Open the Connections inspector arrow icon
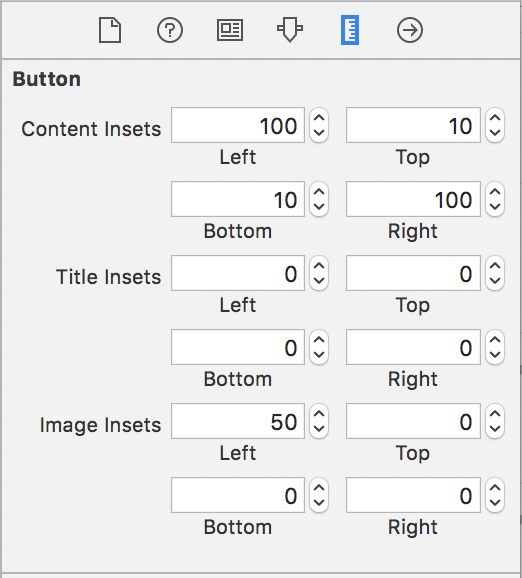Screen dimensions: 522x578 410,30
